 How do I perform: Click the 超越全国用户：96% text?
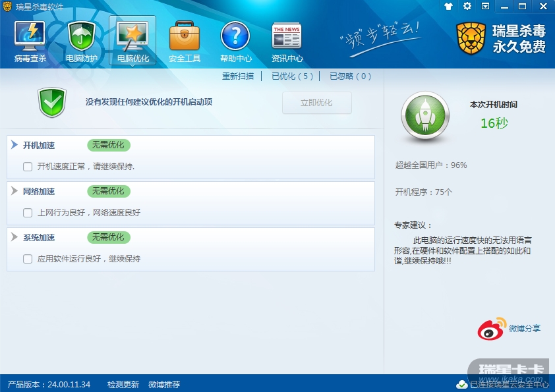click(x=431, y=165)
